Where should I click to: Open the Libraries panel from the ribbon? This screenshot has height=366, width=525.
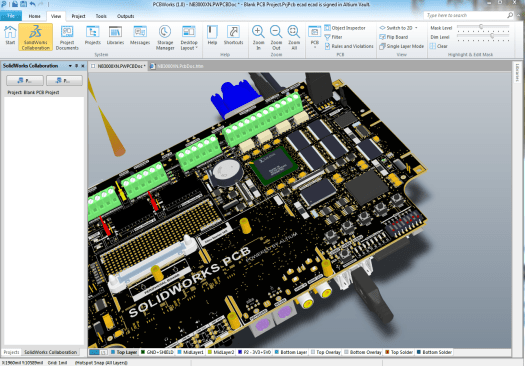coord(115,35)
